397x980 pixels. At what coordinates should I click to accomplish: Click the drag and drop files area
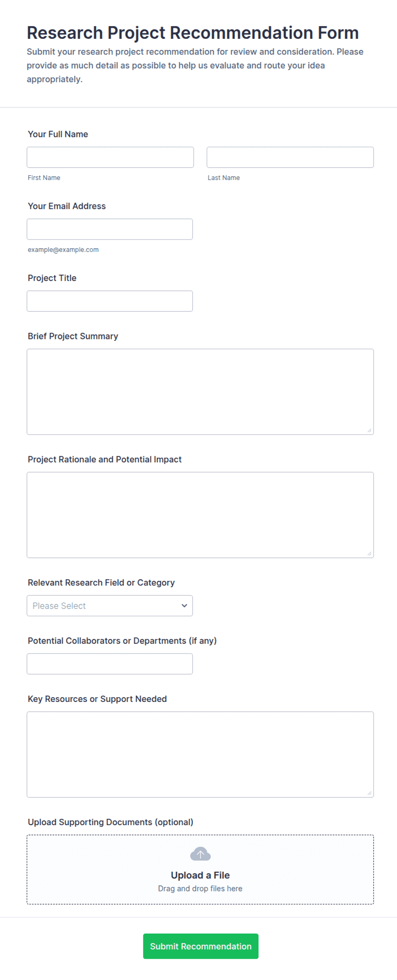(200, 870)
